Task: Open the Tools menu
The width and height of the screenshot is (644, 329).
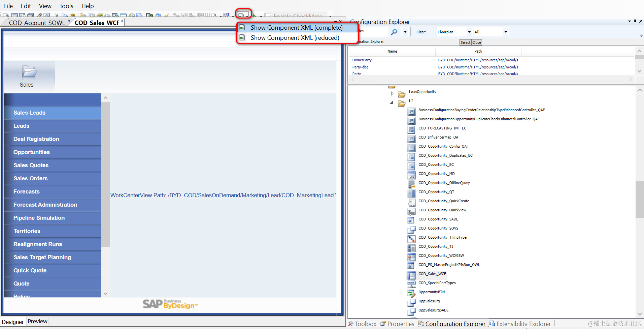Action: tap(66, 6)
